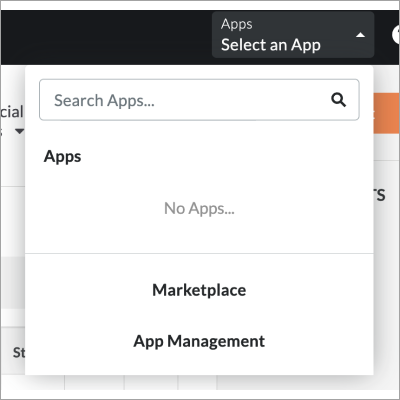Expand the dropdown arrow under 'cial'
This screenshot has width=400, height=400.
[19, 131]
